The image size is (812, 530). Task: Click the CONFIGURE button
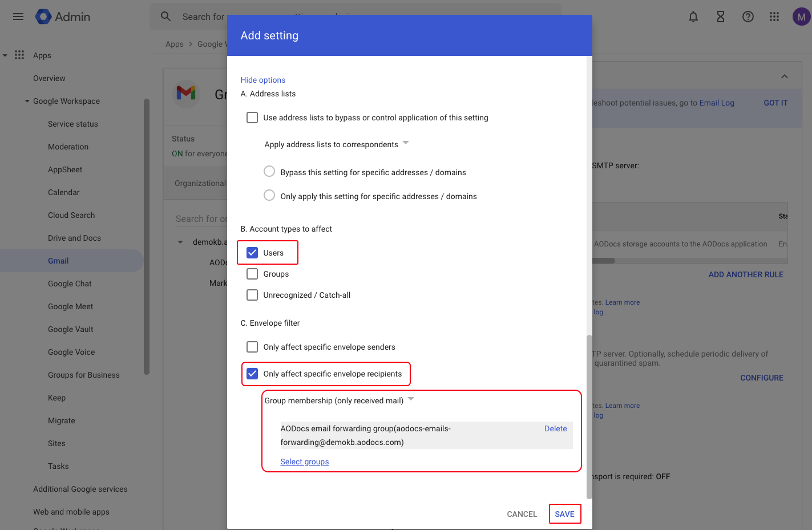[x=762, y=378]
